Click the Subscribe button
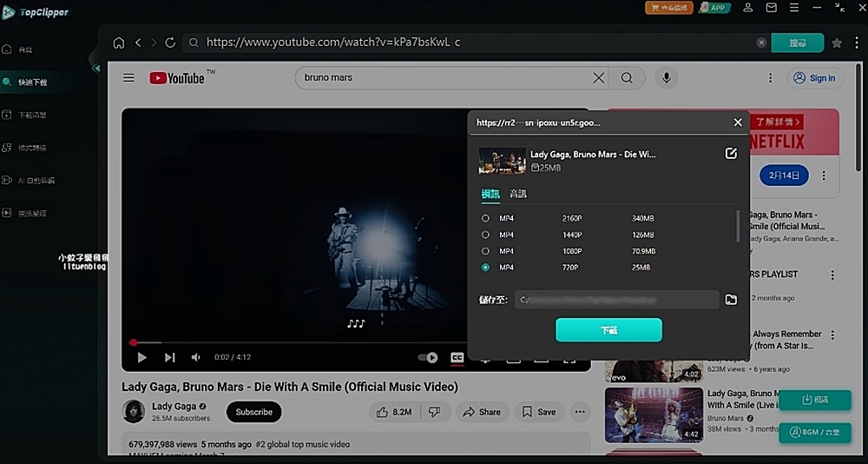Image resolution: width=868 pixels, height=464 pixels. pos(254,412)
